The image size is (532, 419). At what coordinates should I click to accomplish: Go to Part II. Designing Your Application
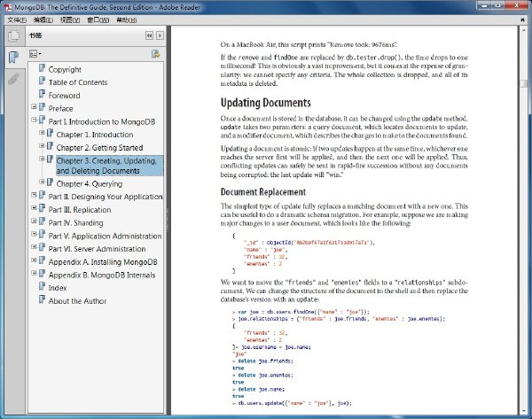point(106,197)
